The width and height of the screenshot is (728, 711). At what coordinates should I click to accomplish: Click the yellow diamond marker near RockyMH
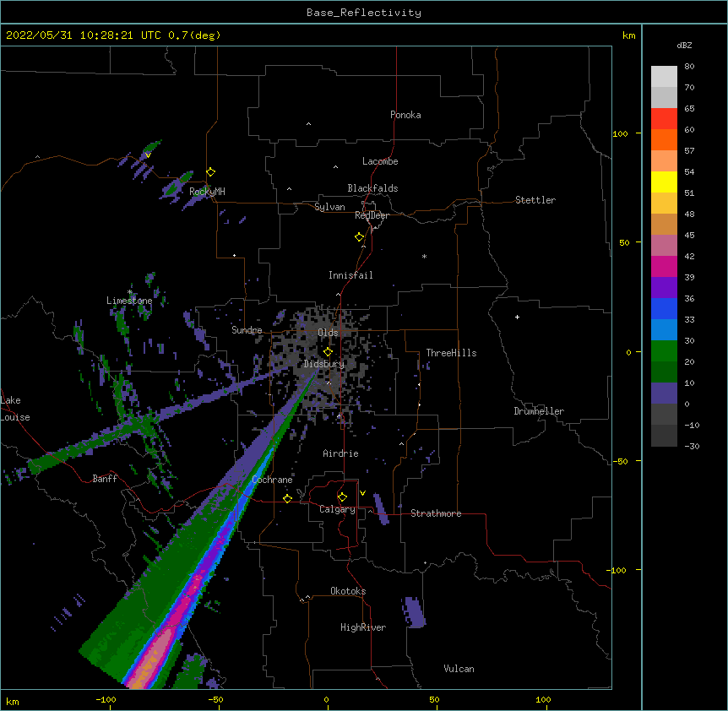211,172
